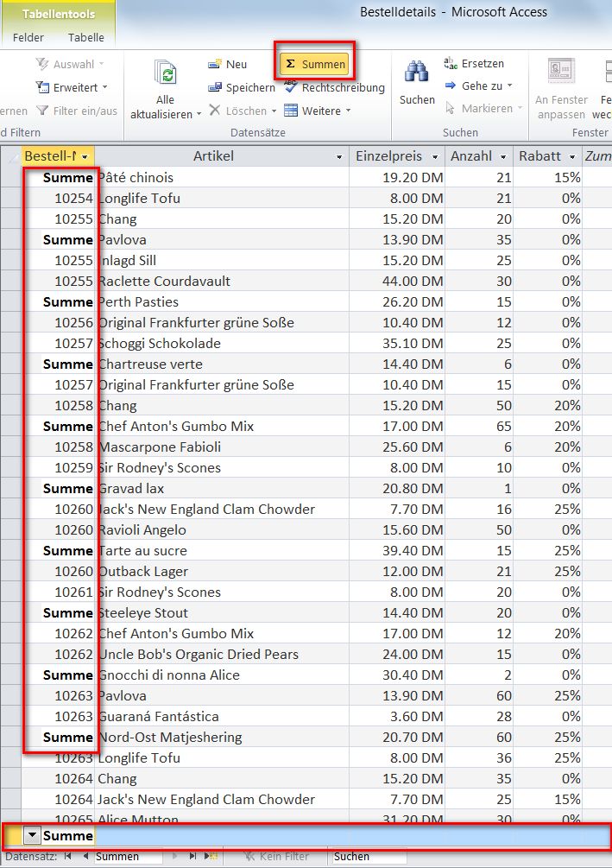Switch to the Felder ribbon tab
The image size is (612, 868).
pyautogui.click(x=28, y=38)
